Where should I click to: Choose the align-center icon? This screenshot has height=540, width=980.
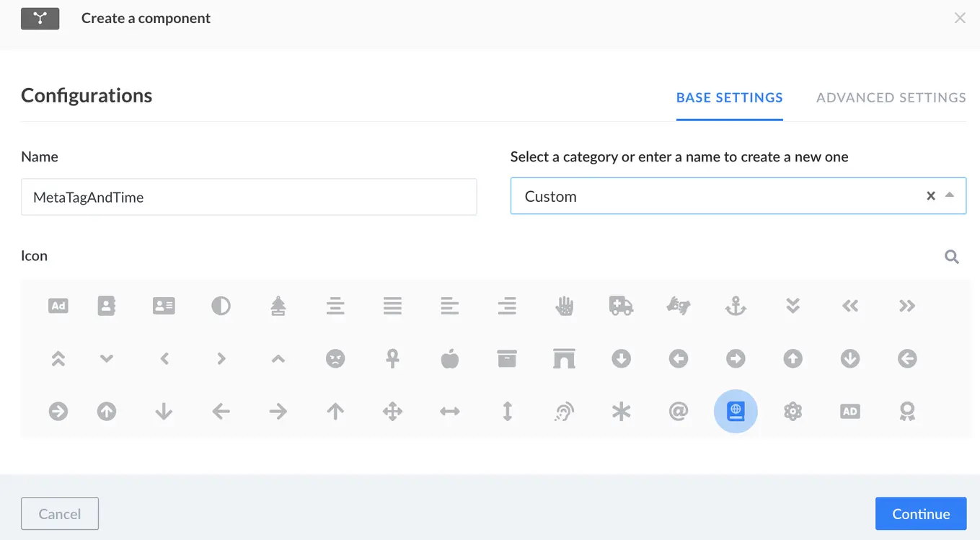tap(335, 305)
